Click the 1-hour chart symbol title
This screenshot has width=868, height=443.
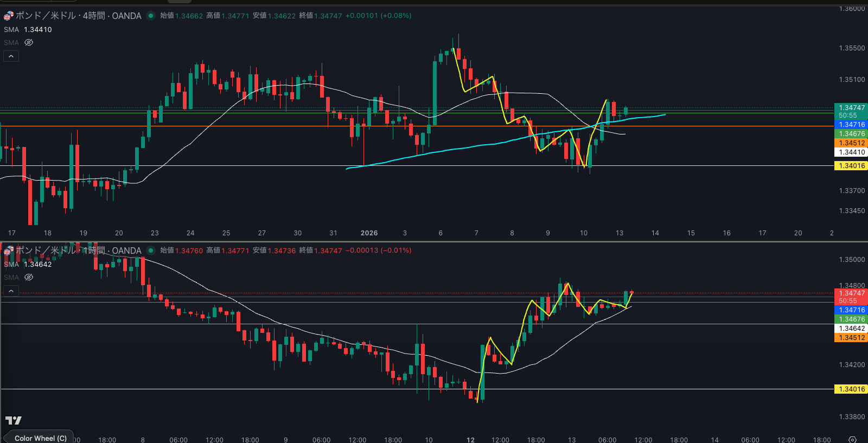79,251
